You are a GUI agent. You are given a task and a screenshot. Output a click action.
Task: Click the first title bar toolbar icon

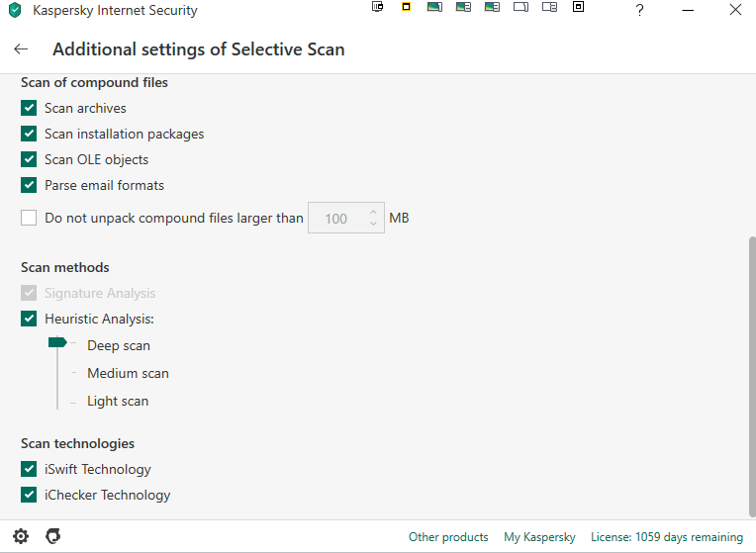[x=377, y=7]
